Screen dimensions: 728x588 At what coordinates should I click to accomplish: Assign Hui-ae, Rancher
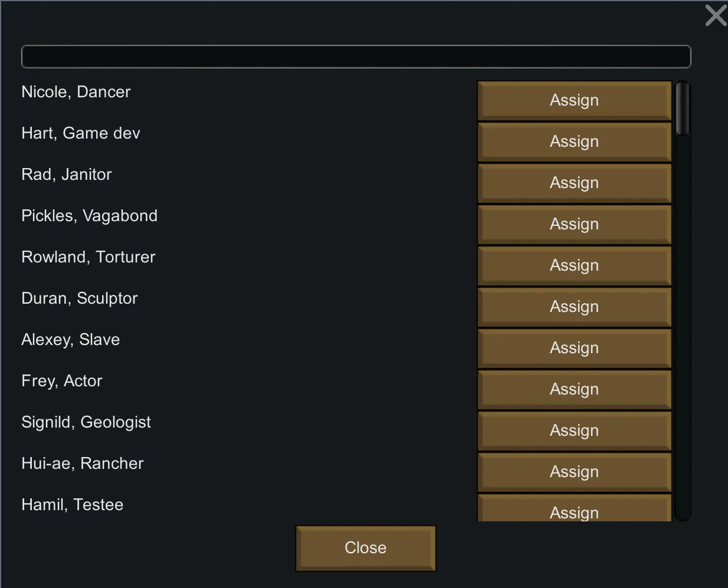(574, 472)
